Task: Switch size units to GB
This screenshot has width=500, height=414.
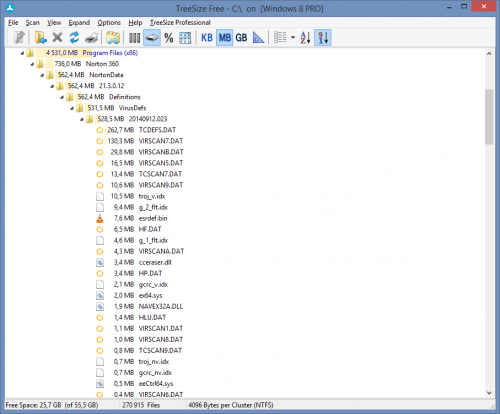Action: (x=241, y=38)
